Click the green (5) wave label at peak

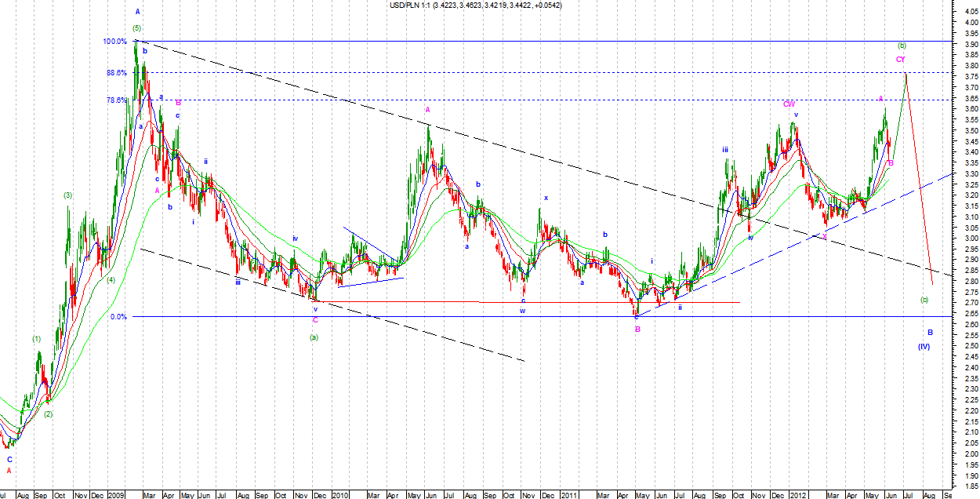coord(137,28)
